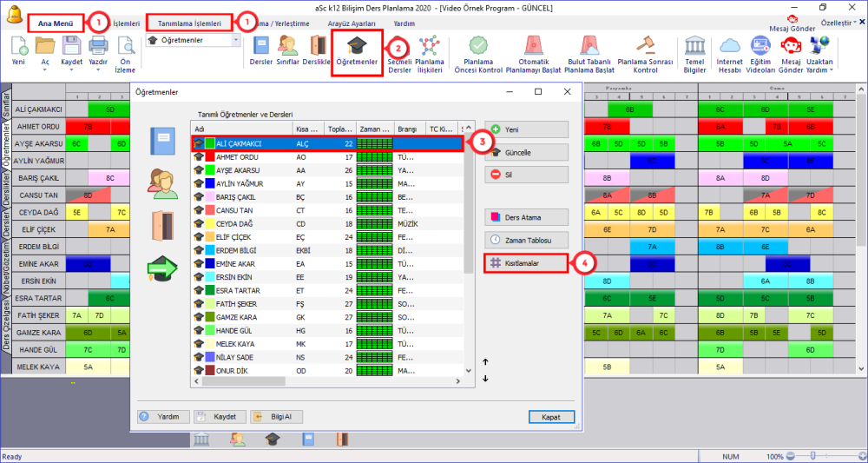This screenshot has height=463, width=868.
Task: Start Bulut Tabanlı Planlama Başlat
Action: 589,54
